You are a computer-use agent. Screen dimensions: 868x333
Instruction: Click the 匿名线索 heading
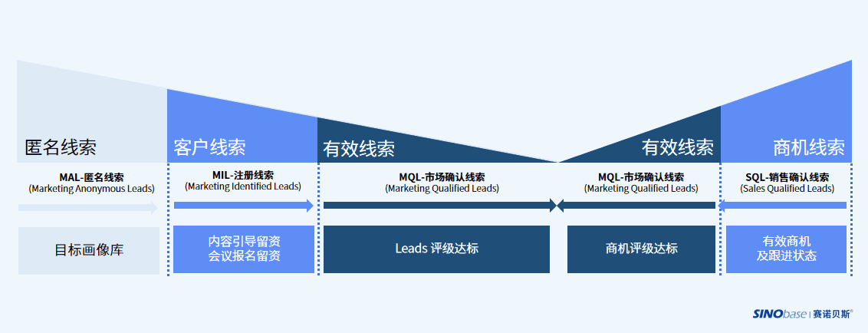click(x=61, y=147)
